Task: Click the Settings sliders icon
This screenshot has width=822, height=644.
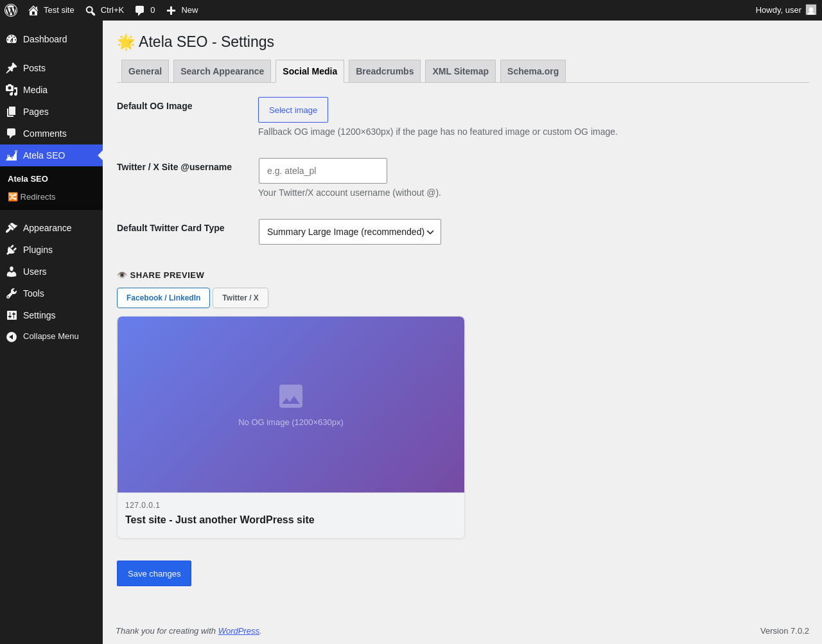Action: pyautogui.click(x=12, y=315)
